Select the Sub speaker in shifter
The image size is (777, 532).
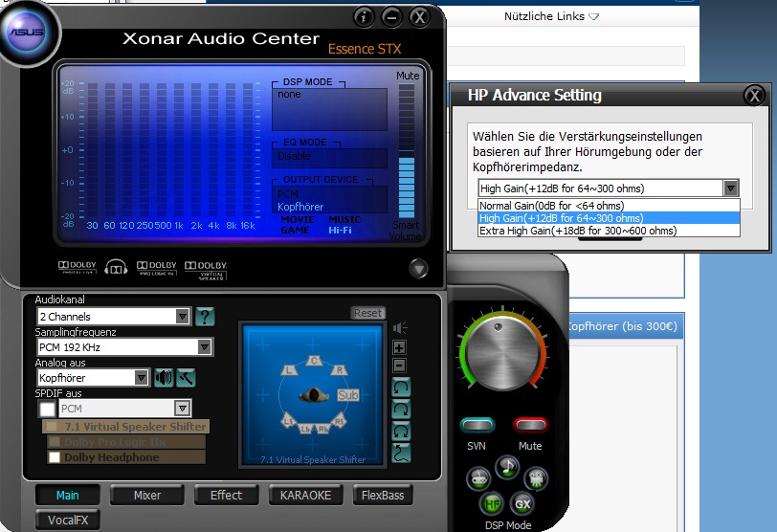347,395
